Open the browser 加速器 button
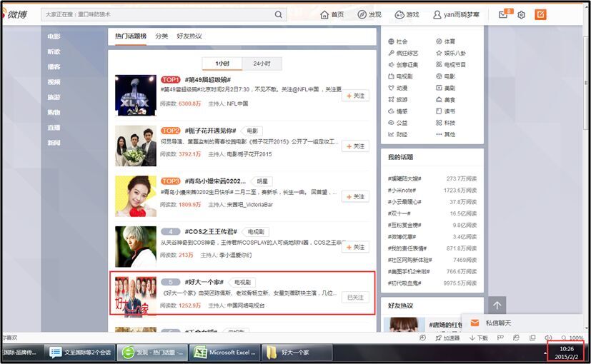The height and width of the screenshot is (364, 591). point(447,338)
